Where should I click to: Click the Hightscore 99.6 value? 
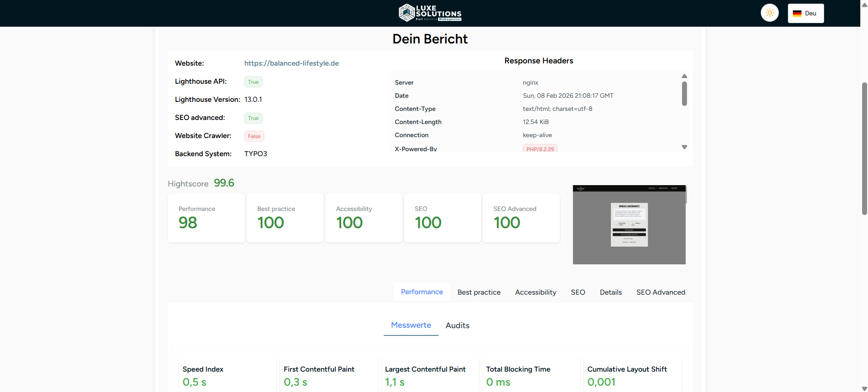point(224,183)
